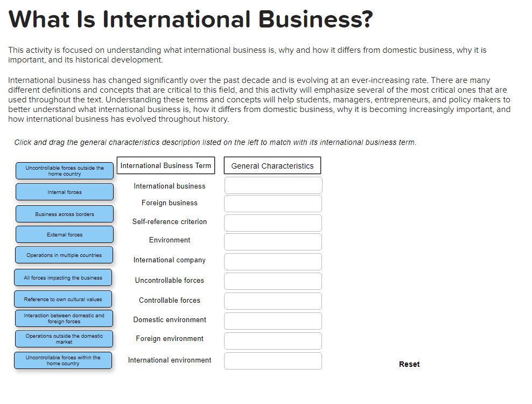Click the Reset button
This screenshot has width=532, height=404.
click(x=409, y=364)
